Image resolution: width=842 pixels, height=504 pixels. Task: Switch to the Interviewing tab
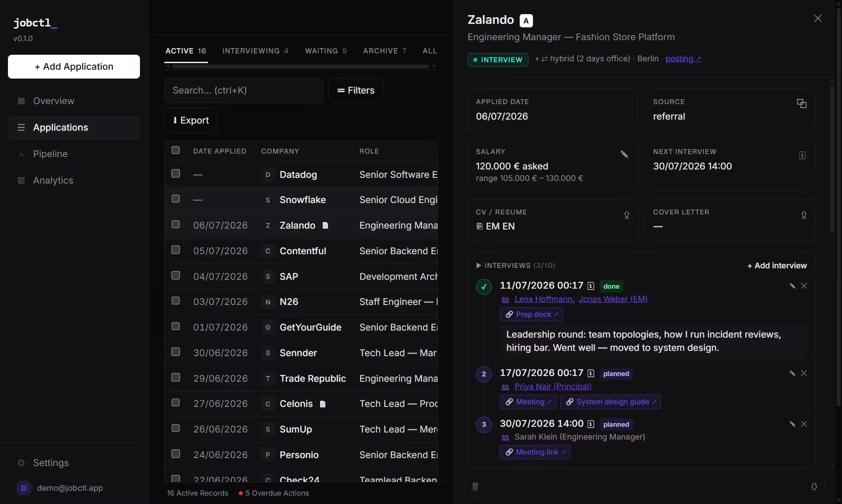[255, 51]
